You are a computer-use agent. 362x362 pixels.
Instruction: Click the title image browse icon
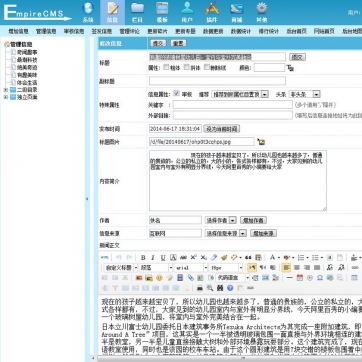click(261, 142)
